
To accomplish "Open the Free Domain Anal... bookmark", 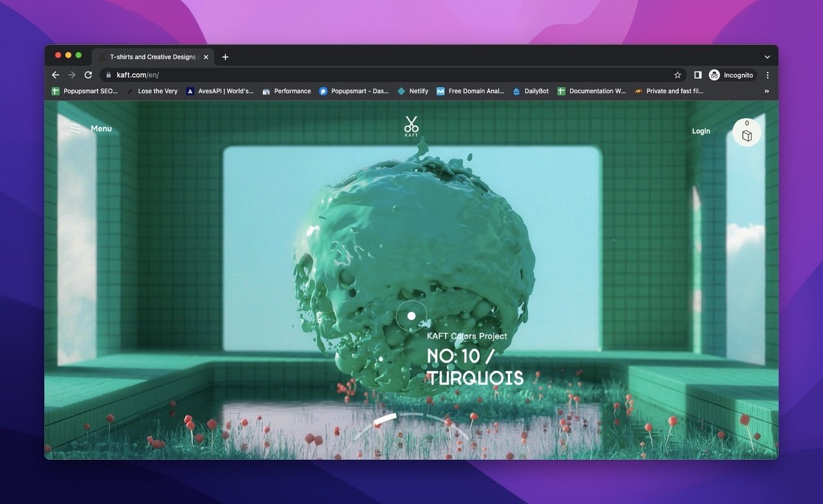I will [x=470, y=91].
